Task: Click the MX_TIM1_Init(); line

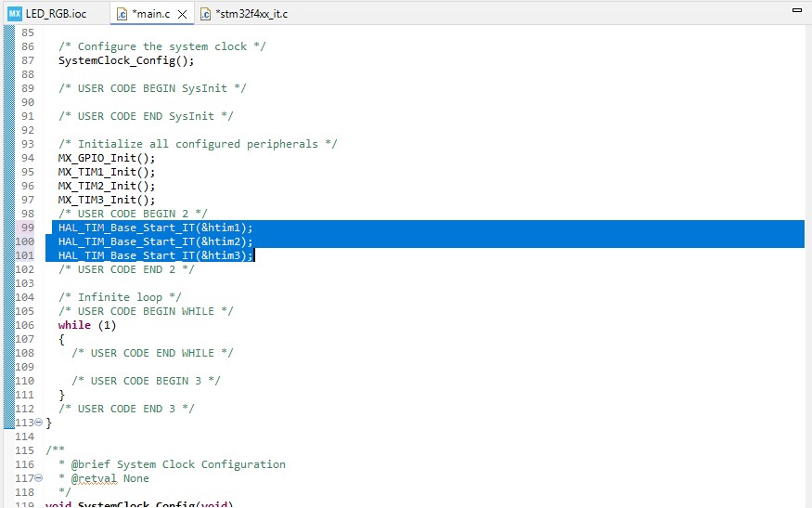Action: (x=106, y=172)
